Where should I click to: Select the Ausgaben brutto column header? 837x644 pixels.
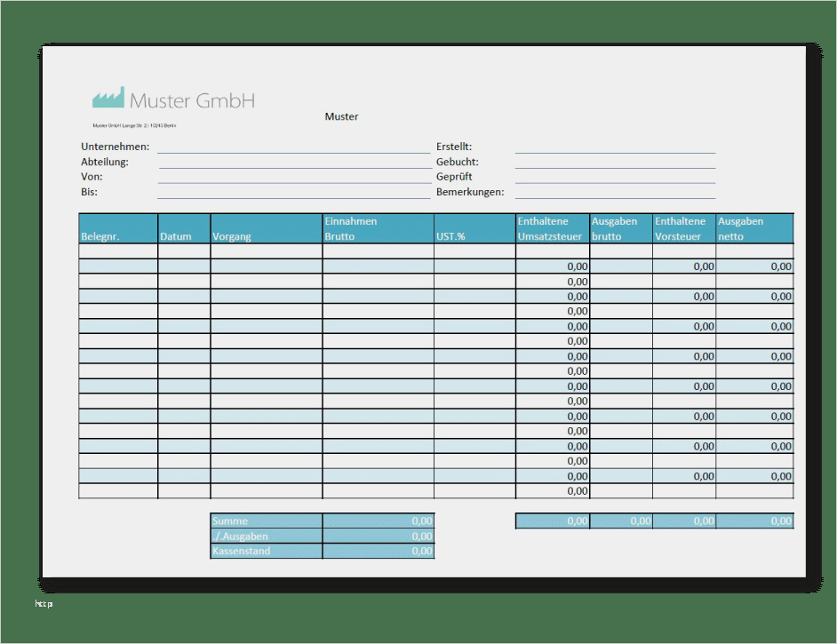tap(618, 228)
